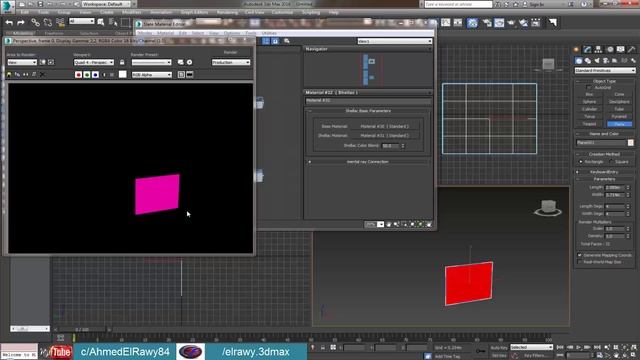Open Standard Primitives category dropdown

coord(605,71)
